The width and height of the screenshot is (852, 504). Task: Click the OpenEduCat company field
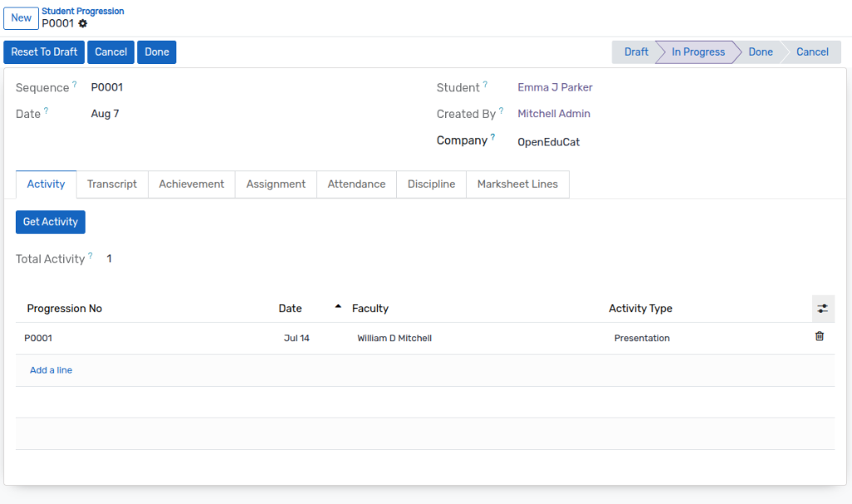pyautogui.click(x=548, y=142)
